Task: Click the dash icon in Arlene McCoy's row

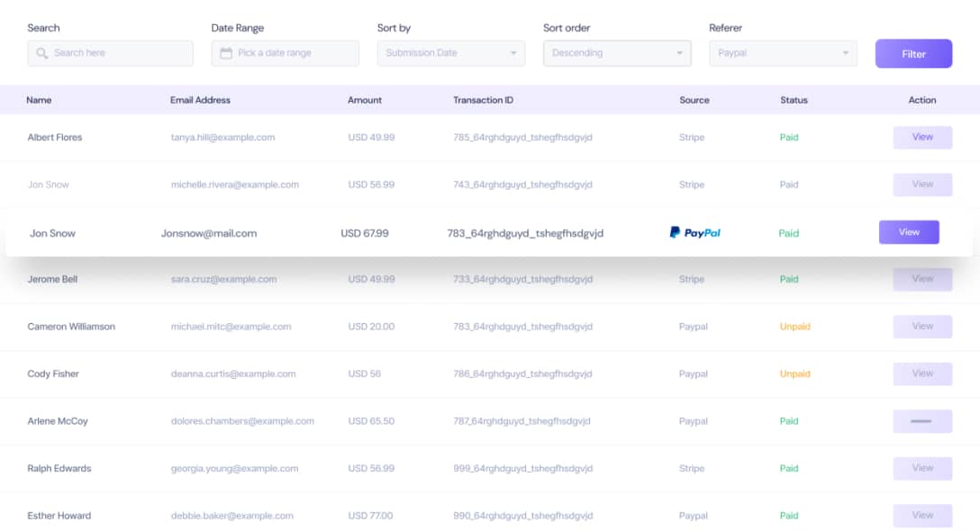Action: [x=921, y=421]
